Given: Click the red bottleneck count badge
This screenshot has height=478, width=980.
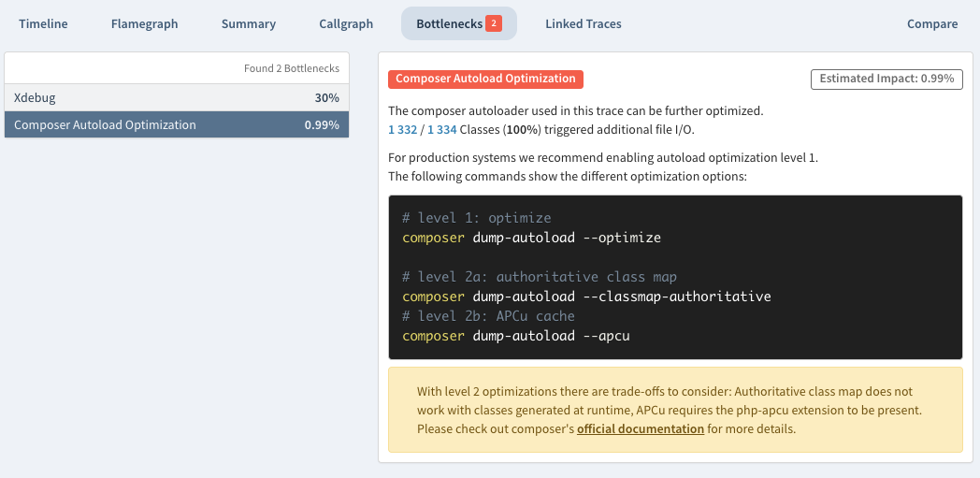Looking at the screenshot, I should point(493,23).
